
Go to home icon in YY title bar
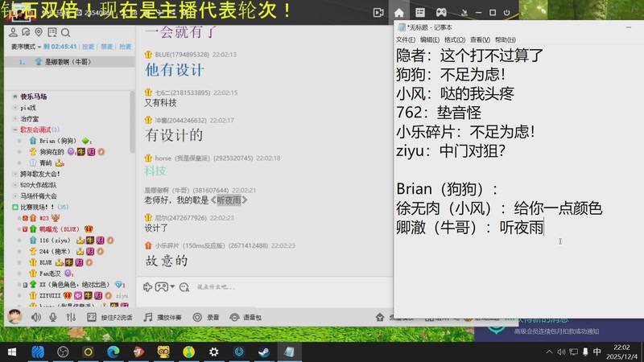click(x=398, y=13)
